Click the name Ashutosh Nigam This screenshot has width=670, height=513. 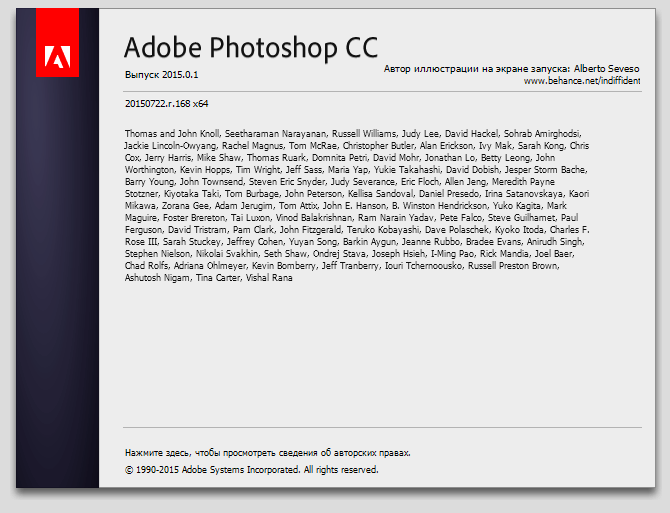(x=157, y=278)
